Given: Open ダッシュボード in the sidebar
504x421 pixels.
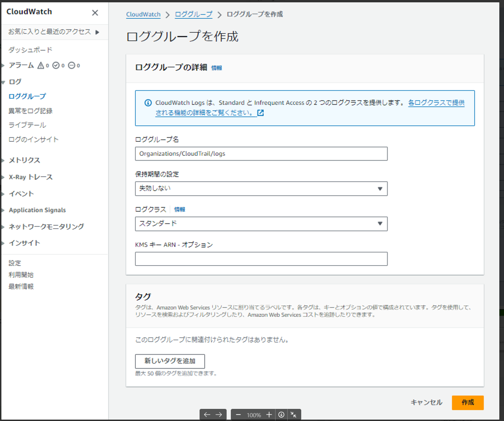Looking at the screenshot, I should pyautogui.click(x=30, y=50).
